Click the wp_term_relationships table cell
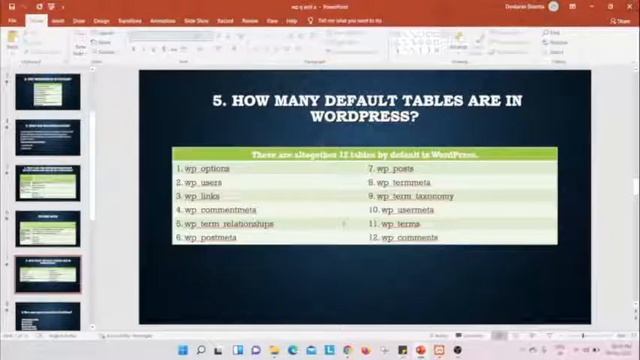640x360 pixels. (x=269, y=224)
